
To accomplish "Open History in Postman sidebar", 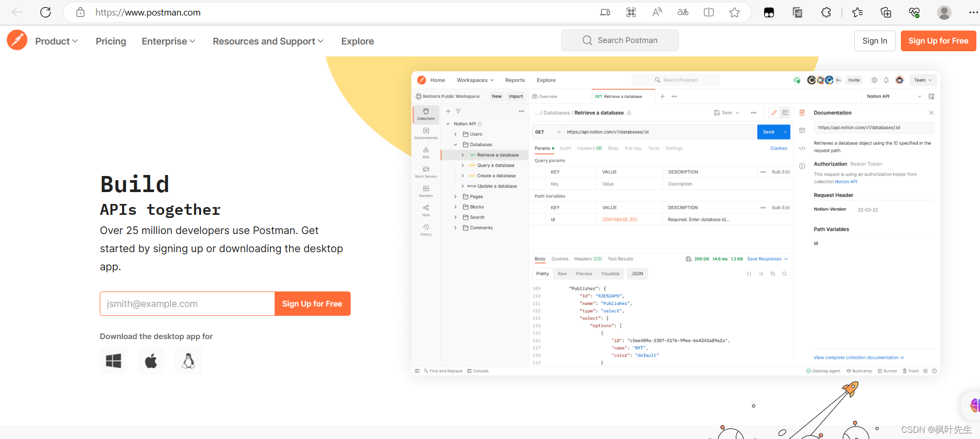I will tap(426, 230).
